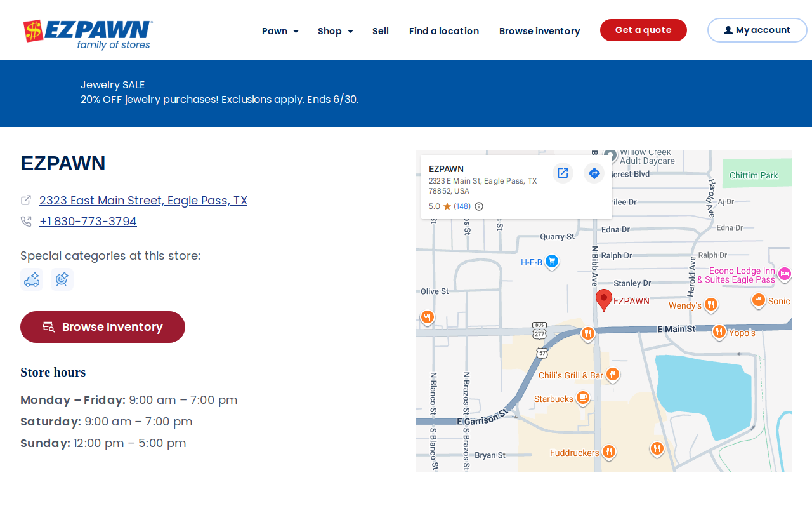
Task: Go to Find a location
Action: [444, 31]
